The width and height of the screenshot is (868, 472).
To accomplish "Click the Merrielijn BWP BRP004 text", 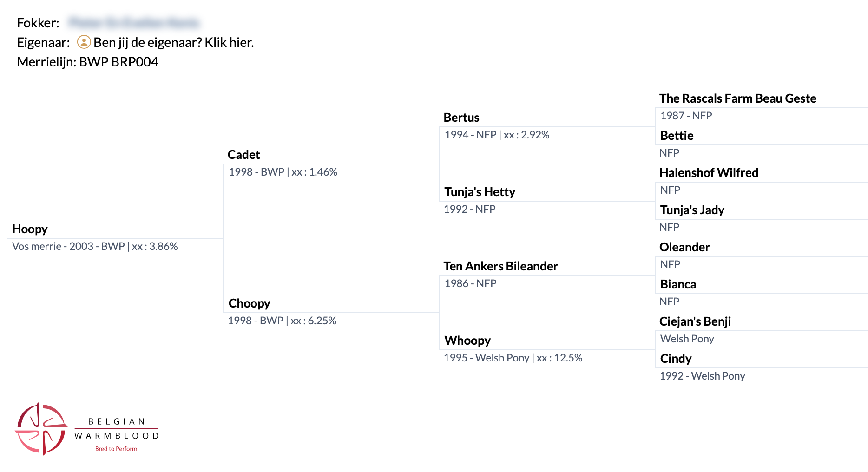I will coord(87,62).
